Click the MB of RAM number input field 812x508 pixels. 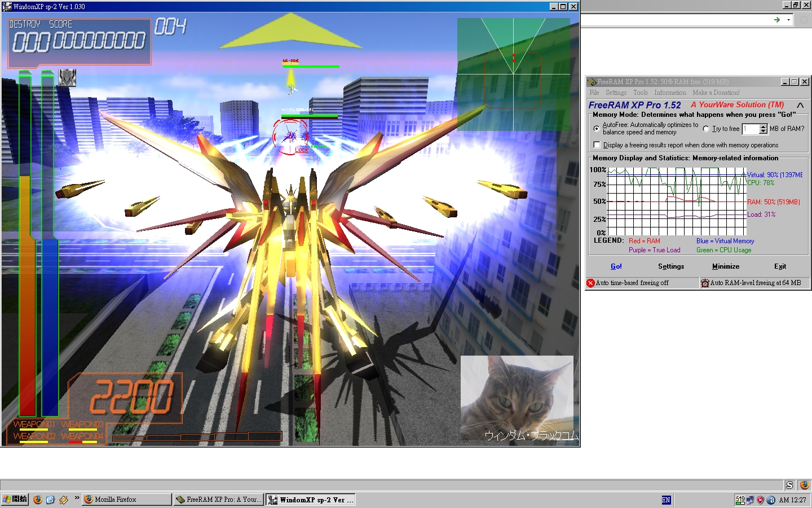pyautogui.click(x=751, y=129)
